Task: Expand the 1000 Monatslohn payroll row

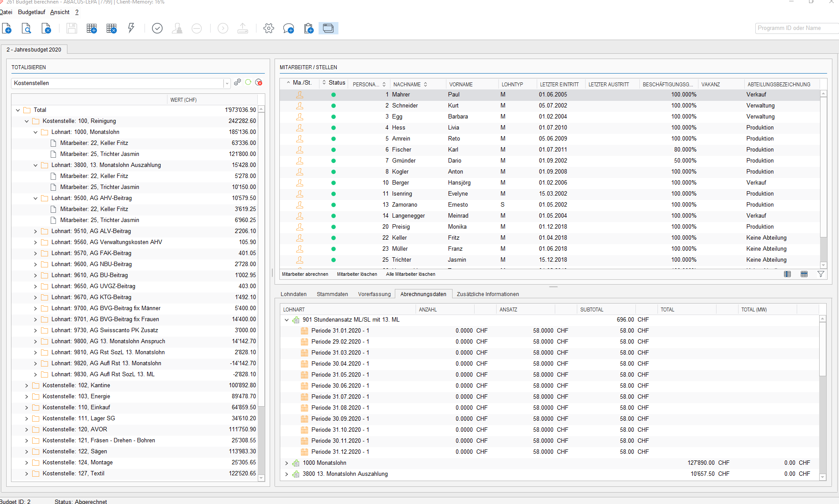Action: [287, 463]
